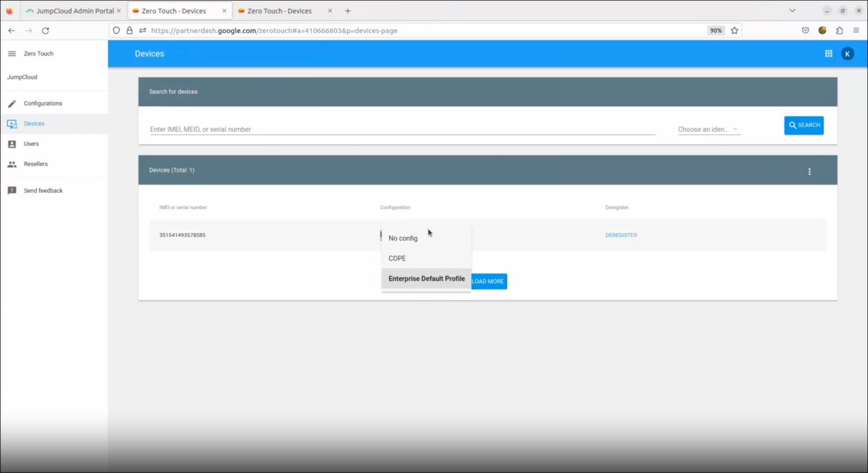Select the Resellers sidebar icon
868x473 pixels.
click(x=12, y=164)
